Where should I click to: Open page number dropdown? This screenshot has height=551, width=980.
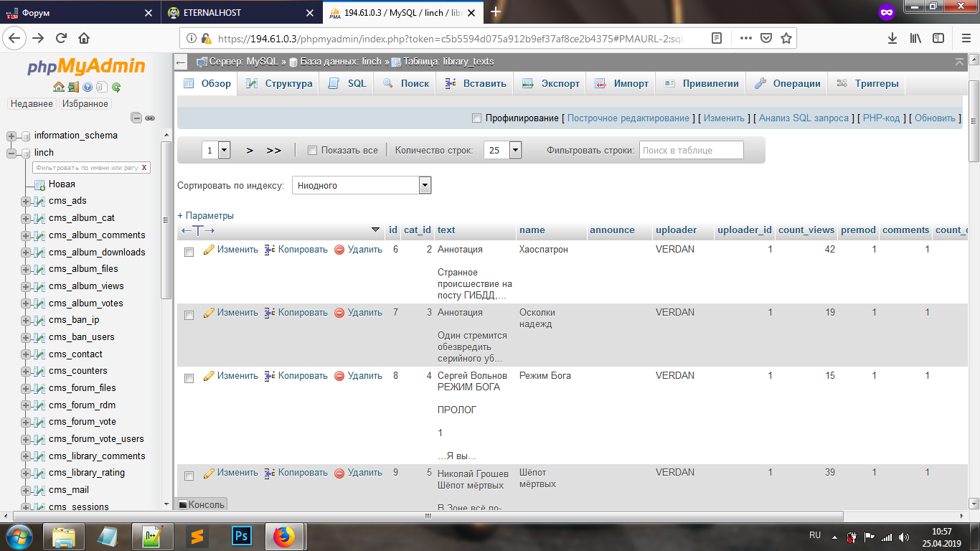tap(216, 150)
